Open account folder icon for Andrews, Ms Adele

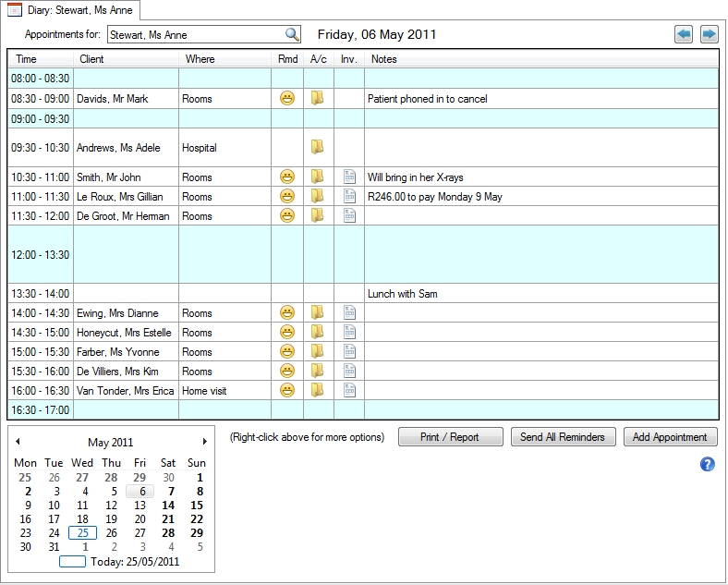(x=318, y=147)
